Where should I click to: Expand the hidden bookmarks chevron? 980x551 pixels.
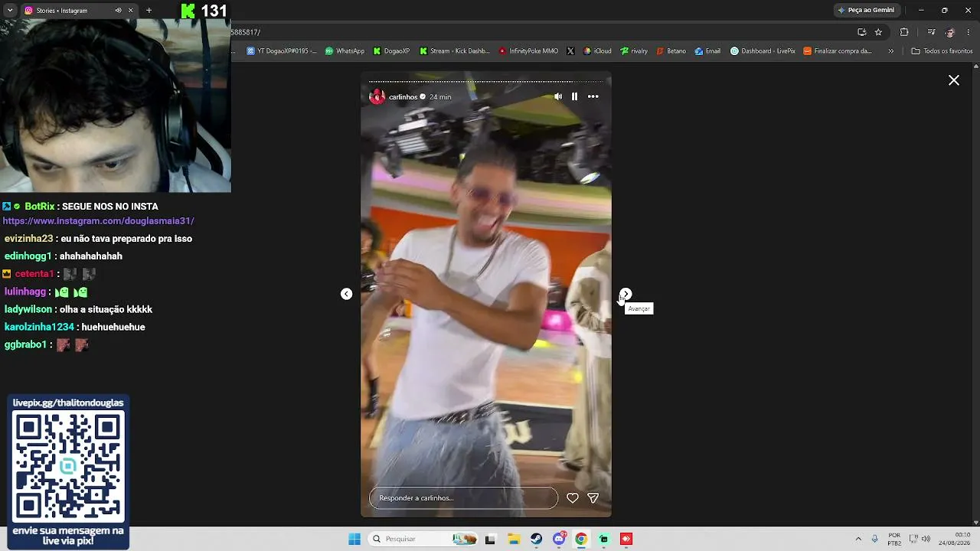point(890,51)
